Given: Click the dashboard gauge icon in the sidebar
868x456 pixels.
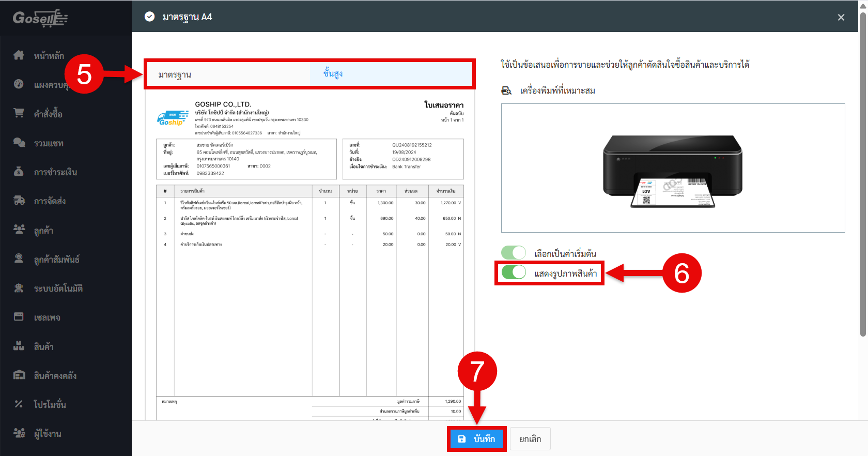Looking at the screenshot, I should pyautogui.click(x=19, y=84).
